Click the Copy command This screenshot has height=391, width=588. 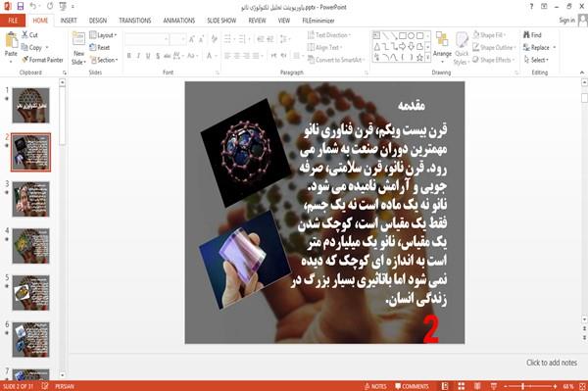31,48
